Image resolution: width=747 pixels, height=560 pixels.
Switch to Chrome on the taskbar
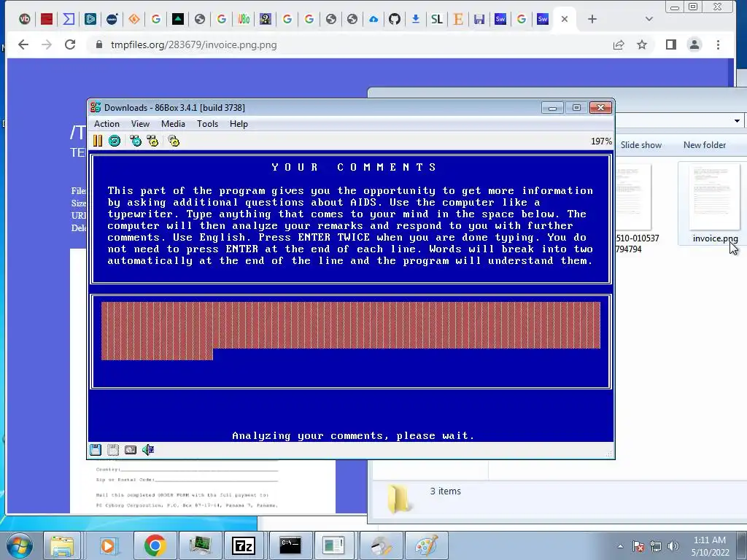pos(155,545)
